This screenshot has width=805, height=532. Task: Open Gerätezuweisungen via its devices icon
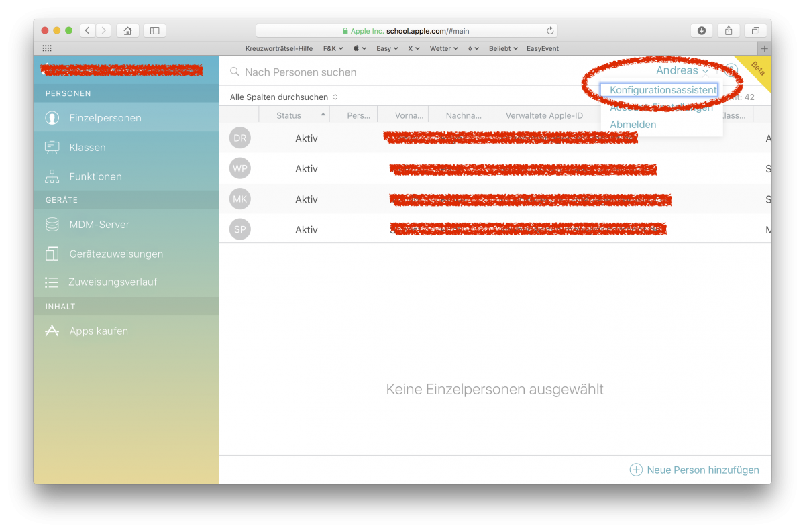pos(52,254)
